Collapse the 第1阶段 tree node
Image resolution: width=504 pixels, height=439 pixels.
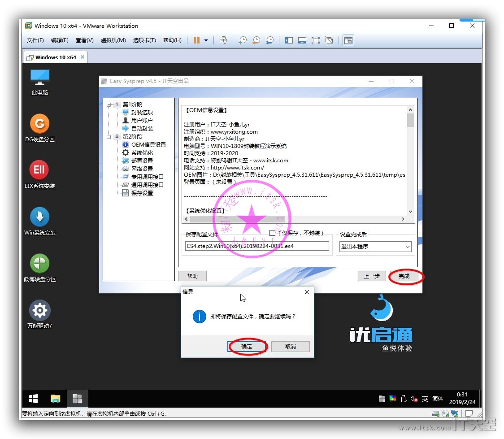(109, 104)
